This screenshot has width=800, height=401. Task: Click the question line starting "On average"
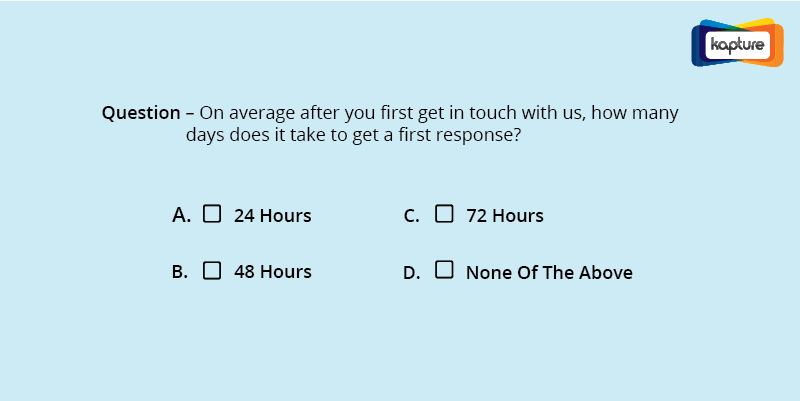click(439, 113)
